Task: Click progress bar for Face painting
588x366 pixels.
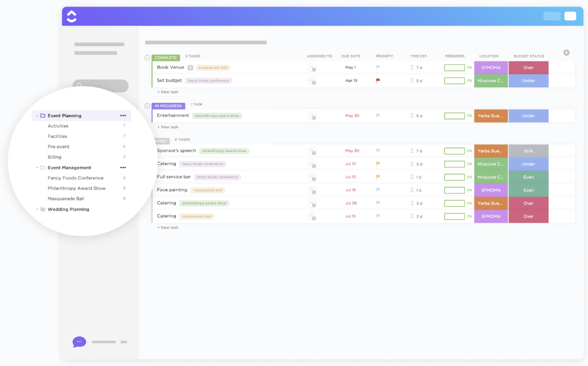Action: coord(454,190)
